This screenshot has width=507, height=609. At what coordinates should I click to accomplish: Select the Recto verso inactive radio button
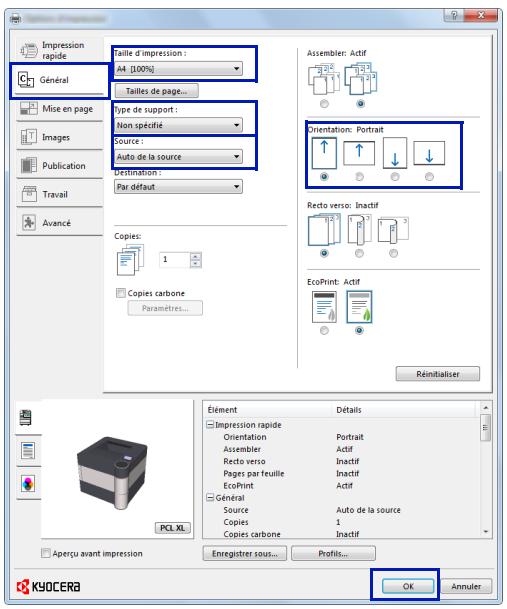point(324,254)
